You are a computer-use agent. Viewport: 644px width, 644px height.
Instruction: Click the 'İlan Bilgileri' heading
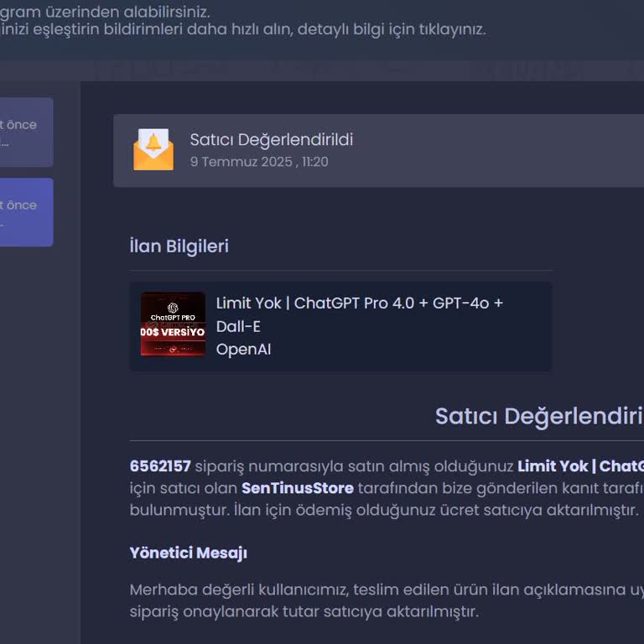[179, 247]
